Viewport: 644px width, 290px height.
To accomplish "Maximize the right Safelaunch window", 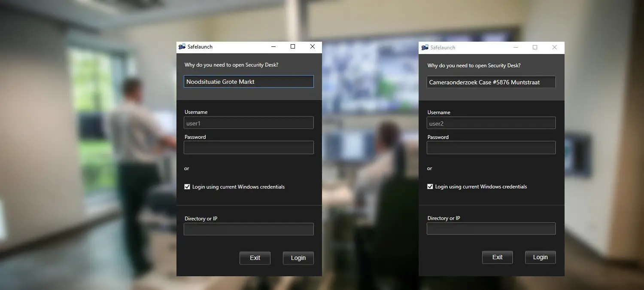I will (x=535, y=47).
